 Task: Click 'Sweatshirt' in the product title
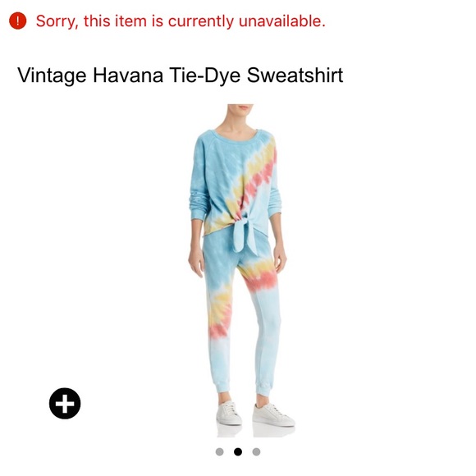295,75
